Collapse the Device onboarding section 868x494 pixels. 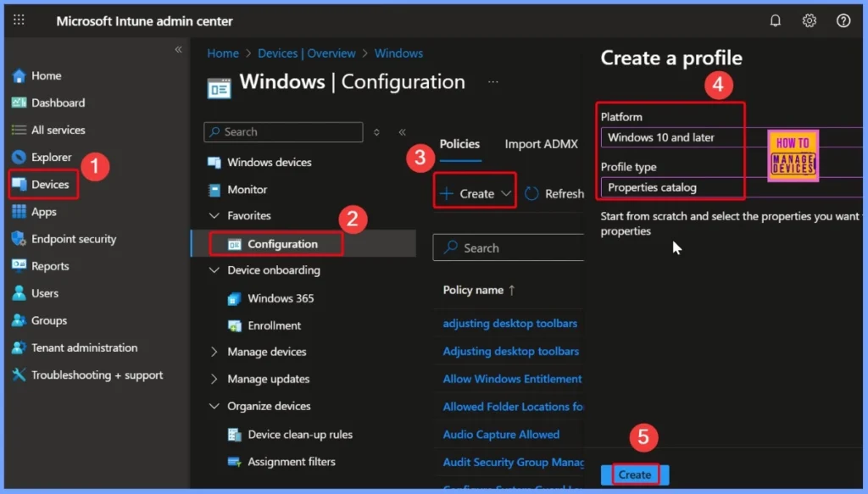pos(214,270)
